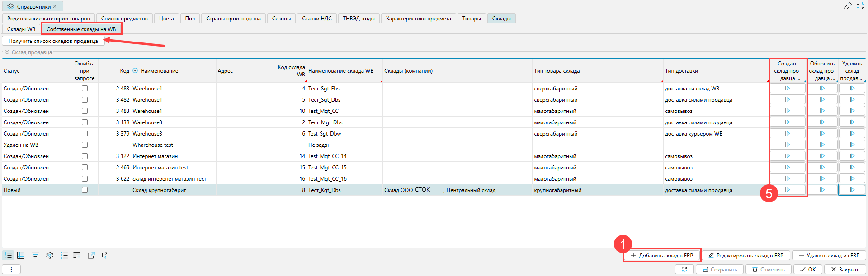Viewport: 868px width, 276px height.
Task: Select the Интернет магазин тест name cell
Action: [160, 168]
